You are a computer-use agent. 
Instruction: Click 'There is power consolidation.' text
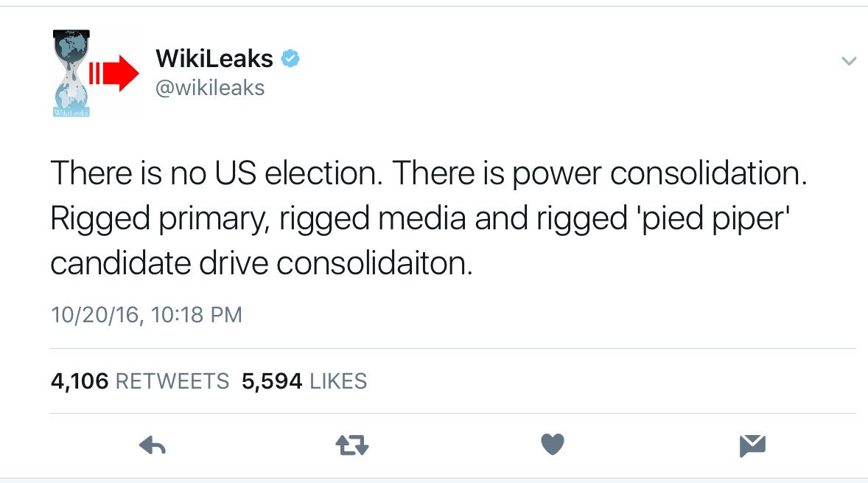(600, 173)
